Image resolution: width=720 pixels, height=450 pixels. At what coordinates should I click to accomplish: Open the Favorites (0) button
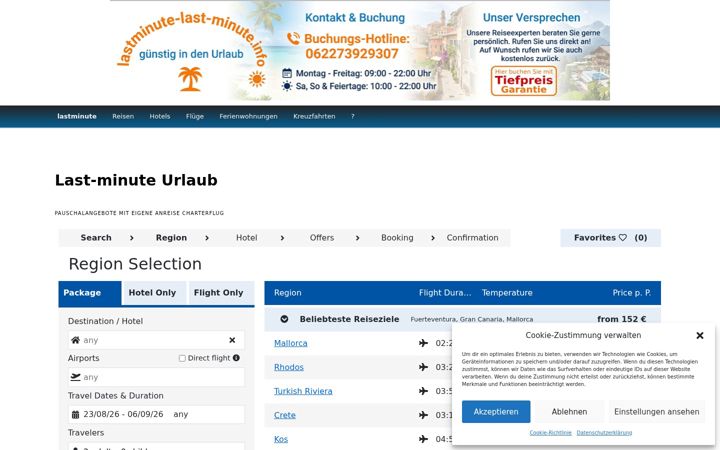click(610, 238)
